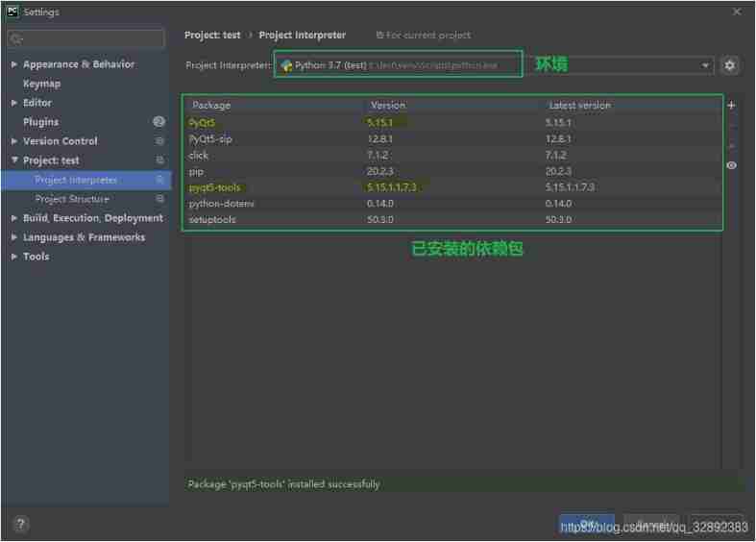Click installed version 20.2.3 of pip

pos(380,172)
